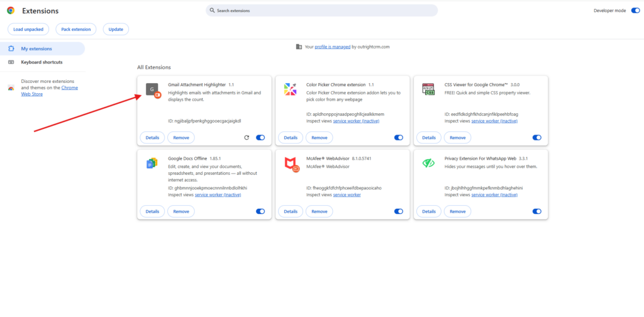Viewport: 644px width, 317px height.
Task: Remove Gmail Attachment Highlighter extension
Action: click(x=181, y=138)
